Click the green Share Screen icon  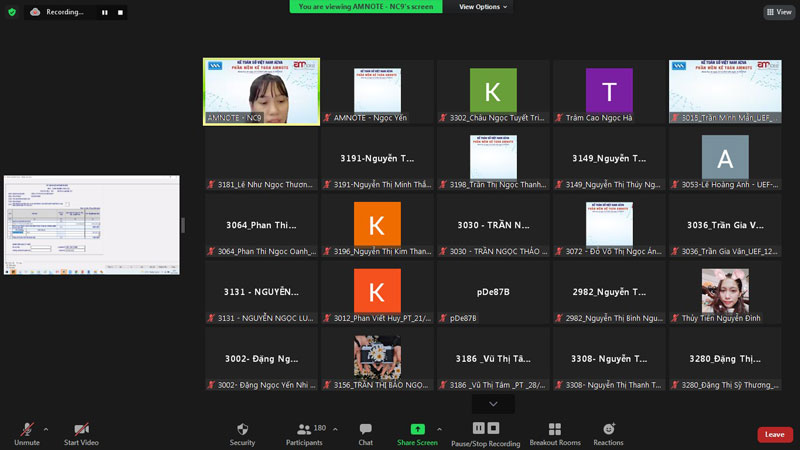pos(417,429)
